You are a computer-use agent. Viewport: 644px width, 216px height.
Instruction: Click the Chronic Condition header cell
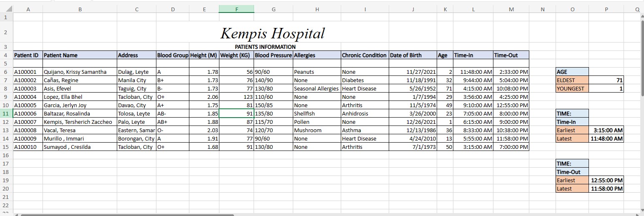click(x=365, y=55)
